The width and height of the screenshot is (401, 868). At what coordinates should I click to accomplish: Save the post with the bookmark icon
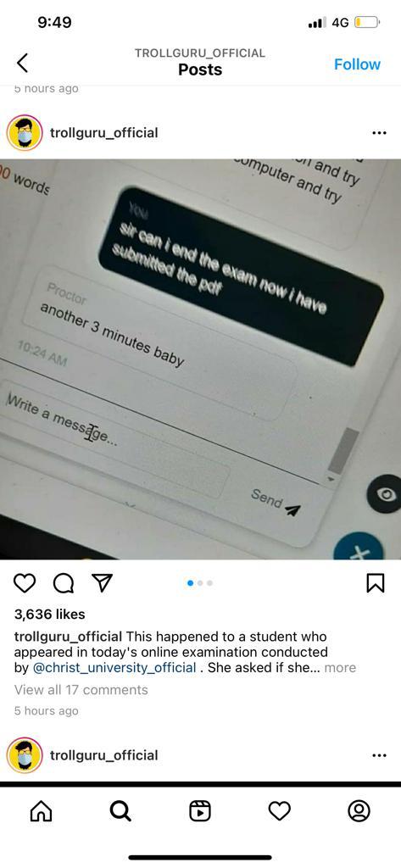(376, 583)
